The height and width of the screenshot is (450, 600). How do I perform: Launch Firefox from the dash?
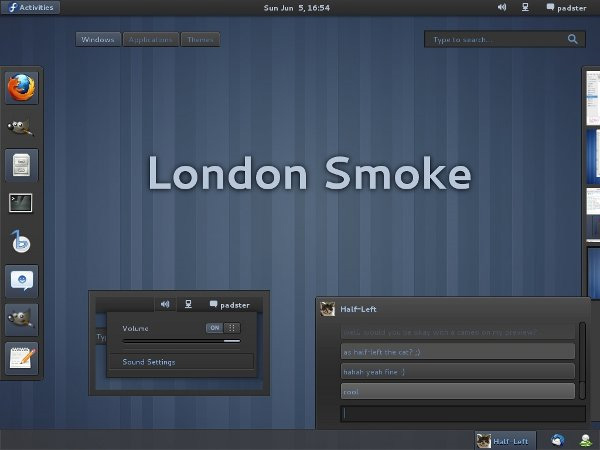click(21, 88)
